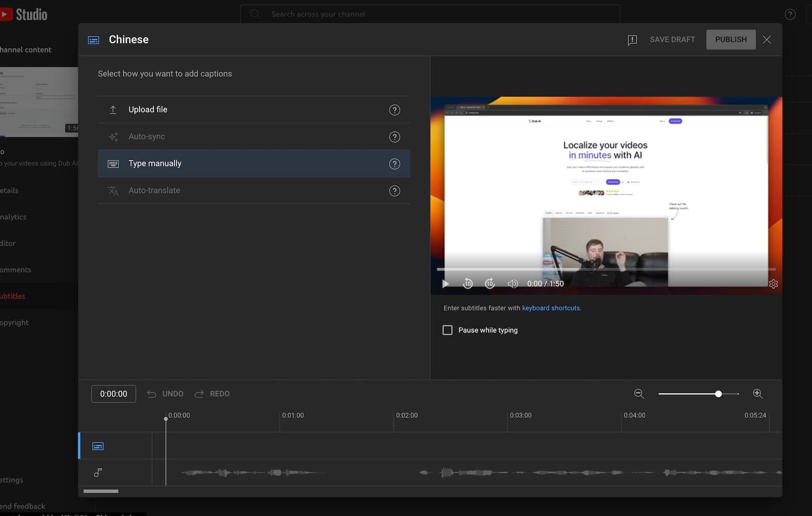This screenshot has width=812, height=516.
Task: Open Comments in the sidebar
Action: [x=15, y=270]
